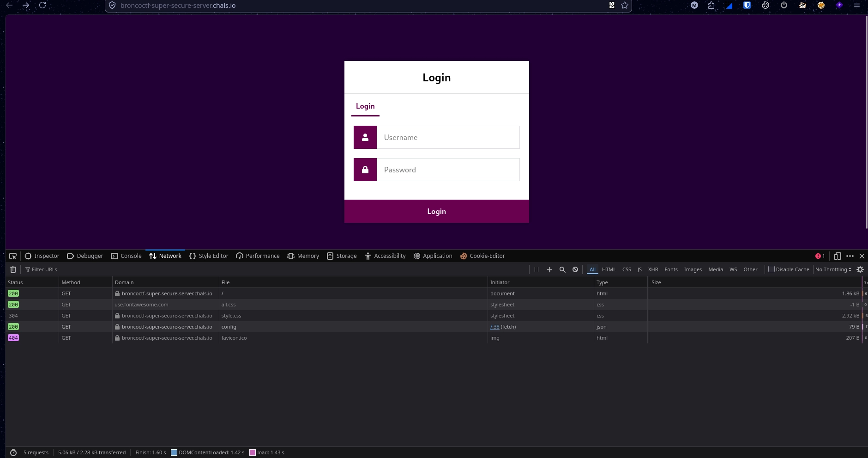Open network settings gear icon
Viewport: 868px width, 458px height.
860,269
